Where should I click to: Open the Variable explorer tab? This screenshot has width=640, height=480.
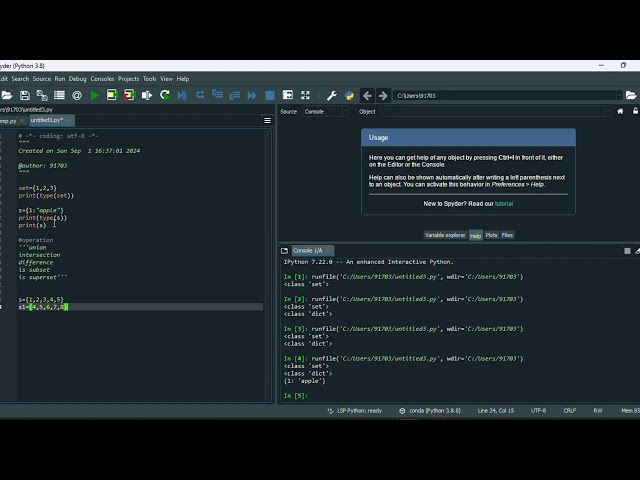(445, 235)
